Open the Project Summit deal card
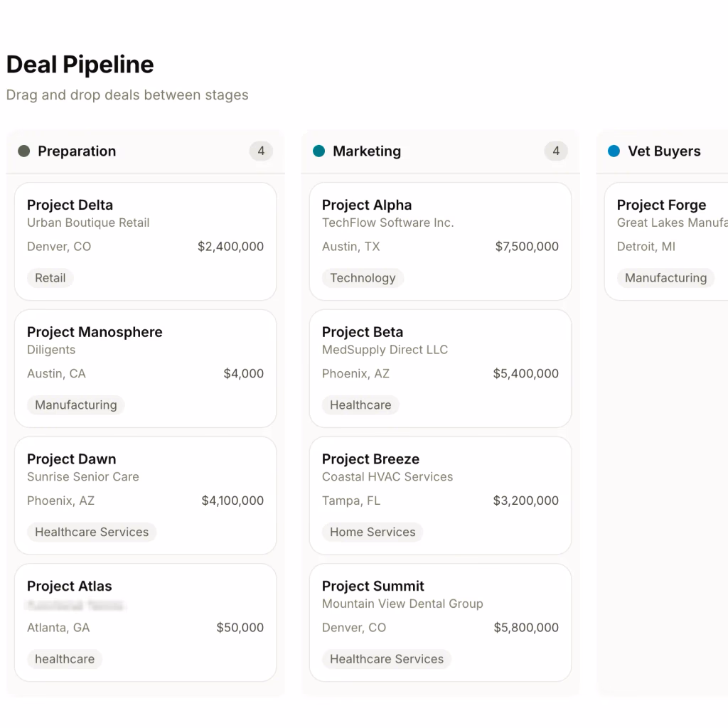The width and height of the screenshot is (728, 728). 439,622
